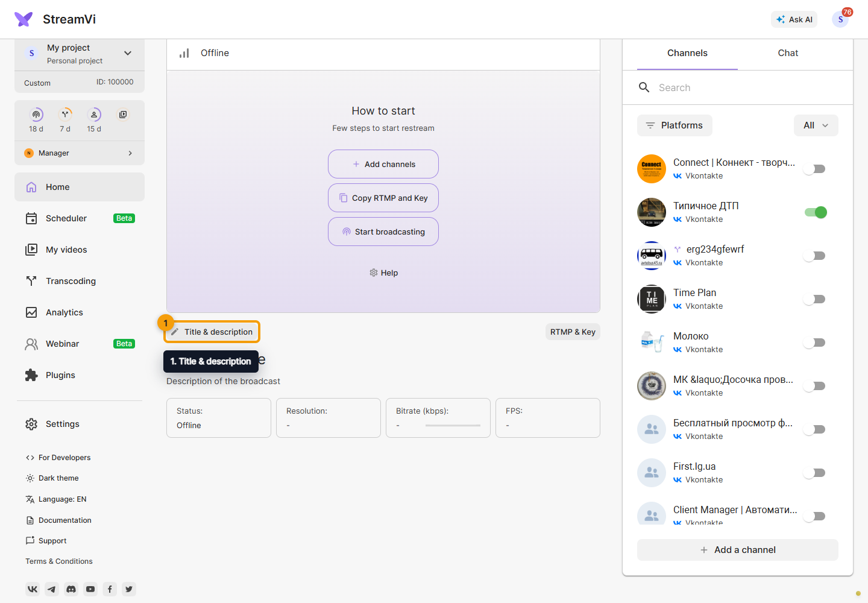The image size is (868, 603).
Task: Open Scheduler in the sidebar
Action: [x=80, y=218]
